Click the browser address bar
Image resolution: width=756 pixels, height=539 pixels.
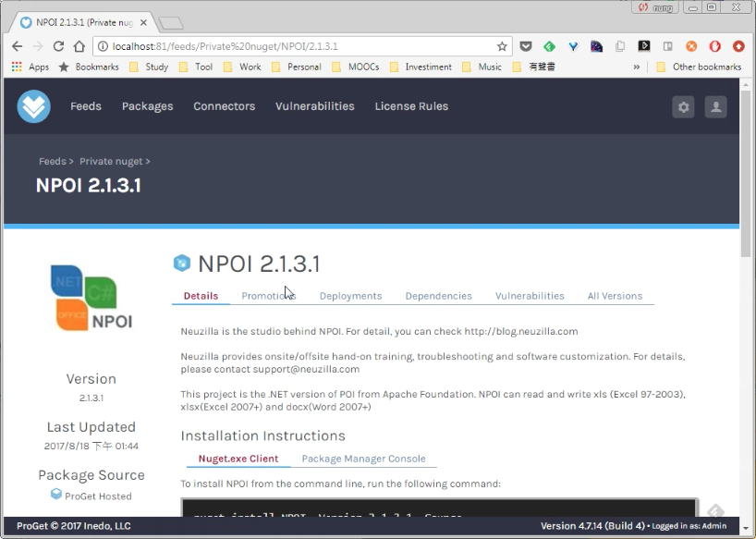coord(301,46)
